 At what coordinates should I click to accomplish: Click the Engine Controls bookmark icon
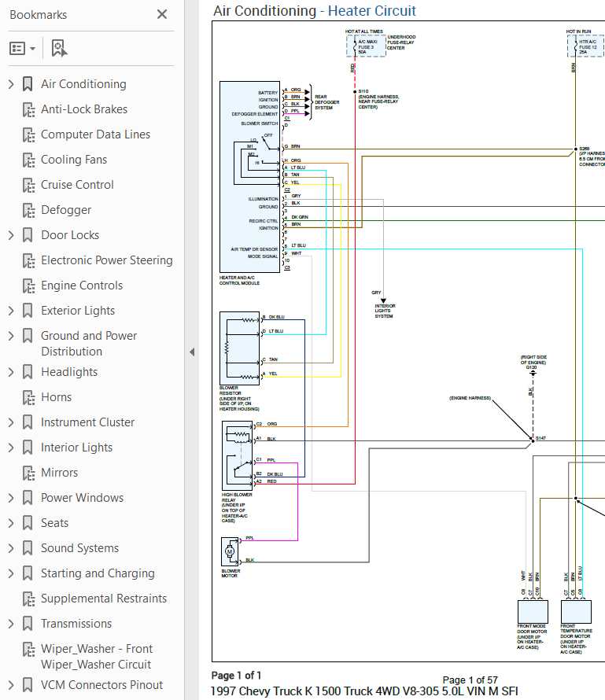tap(28, 286)
